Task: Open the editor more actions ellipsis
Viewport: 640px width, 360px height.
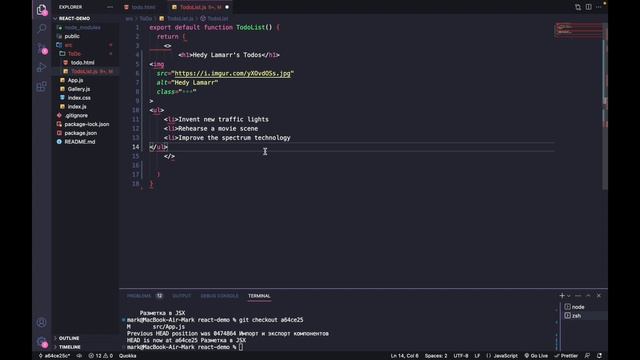Action: (x=599, y=7)
